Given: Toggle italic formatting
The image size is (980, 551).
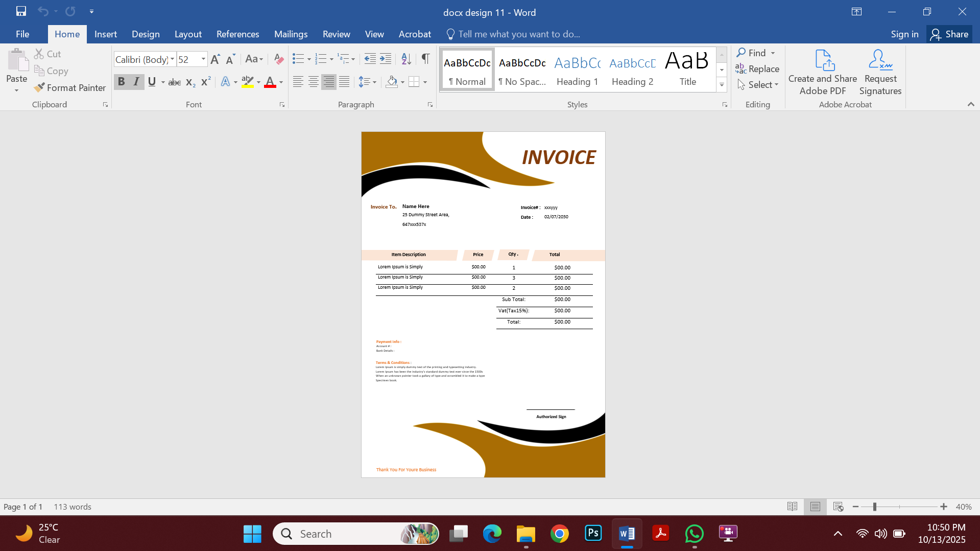Looking at the screenshot, I should tap(136, 81).
